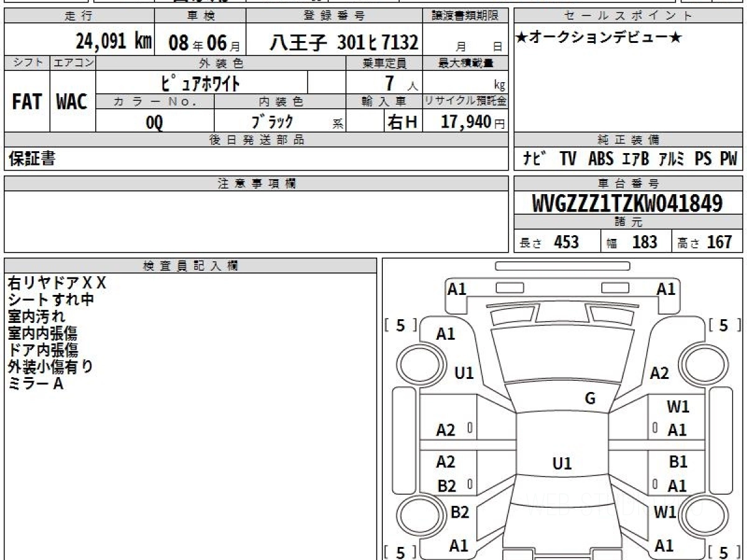Select the B1 damage mark on diagram

(678, 462)
